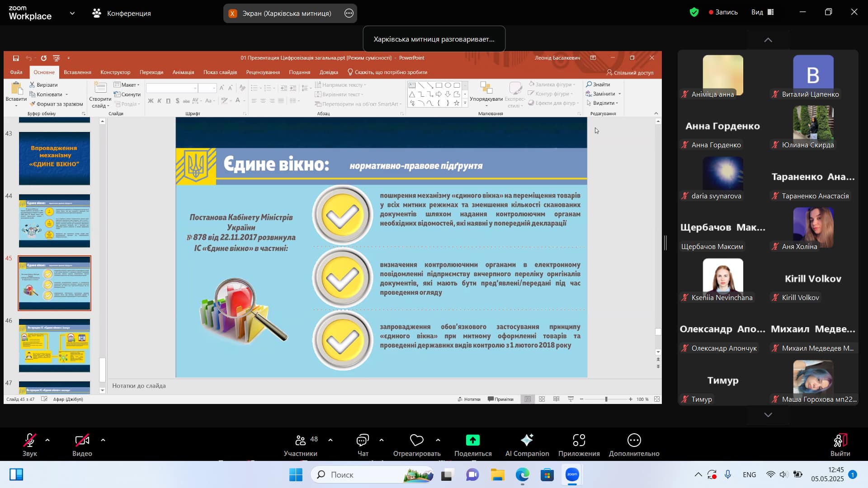Click Спільний доступ share button
Image resolution: width=868 pixels, height=488 pixels.
[x=630, y=72]
